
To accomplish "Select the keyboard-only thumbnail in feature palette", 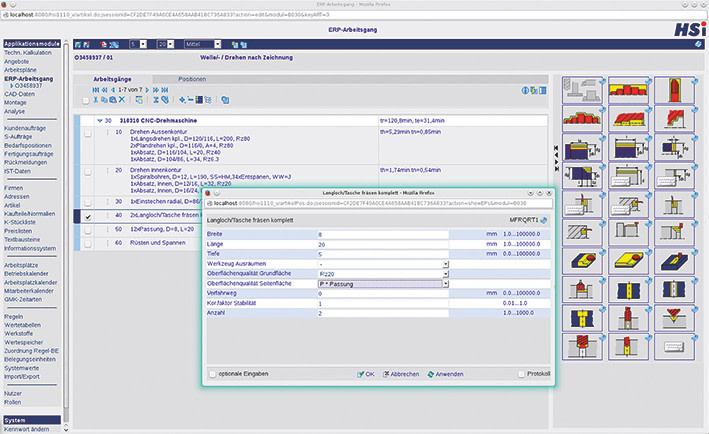I will click(x=674, y=347).
